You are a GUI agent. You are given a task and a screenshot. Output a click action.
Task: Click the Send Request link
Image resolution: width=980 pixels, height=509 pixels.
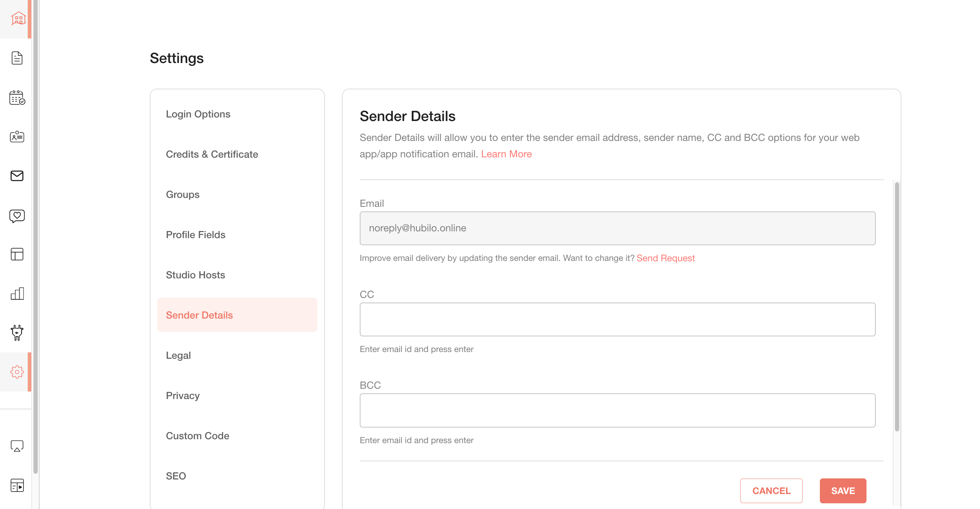click(x=665, y=258)
